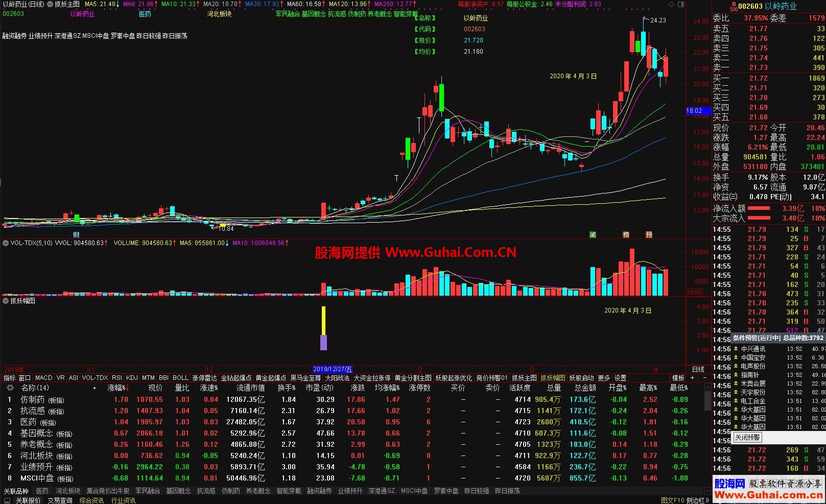Click the plus zoom button near 模板

692,378
